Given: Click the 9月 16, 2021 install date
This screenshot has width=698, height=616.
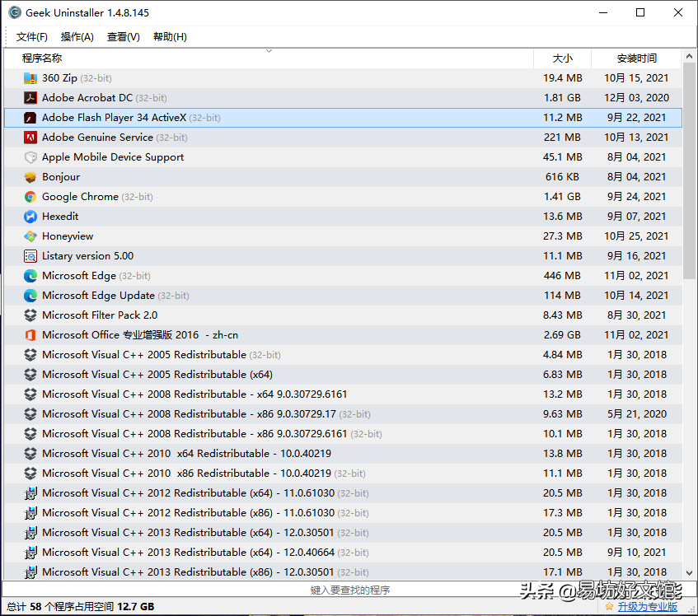Looking at the screenshot, I should pos(636,256).
